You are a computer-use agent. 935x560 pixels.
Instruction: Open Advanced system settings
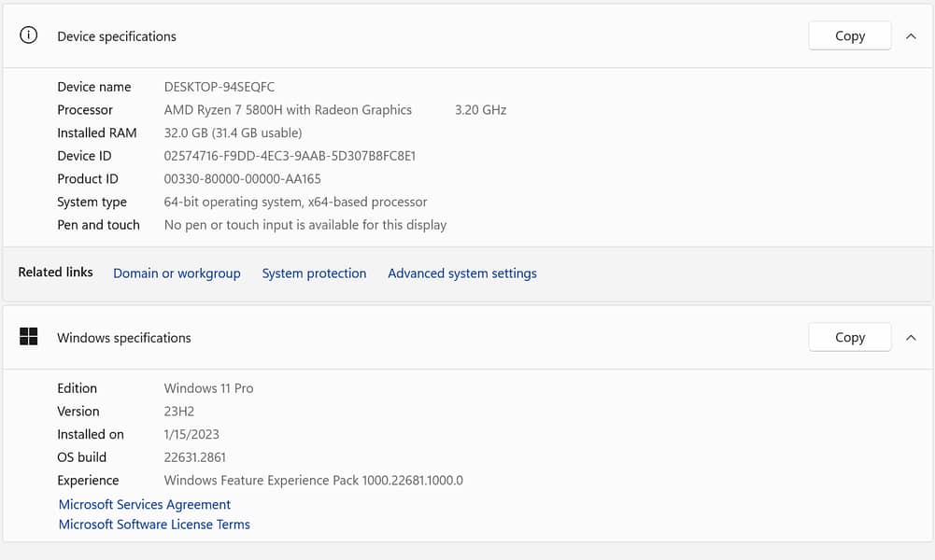pyautogui.click(x=461, y=273)
